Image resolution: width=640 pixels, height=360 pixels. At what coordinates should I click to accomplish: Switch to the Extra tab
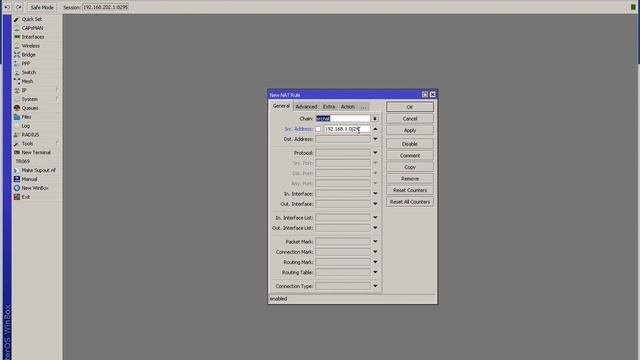pyautogui.click(x=329, y=107)
